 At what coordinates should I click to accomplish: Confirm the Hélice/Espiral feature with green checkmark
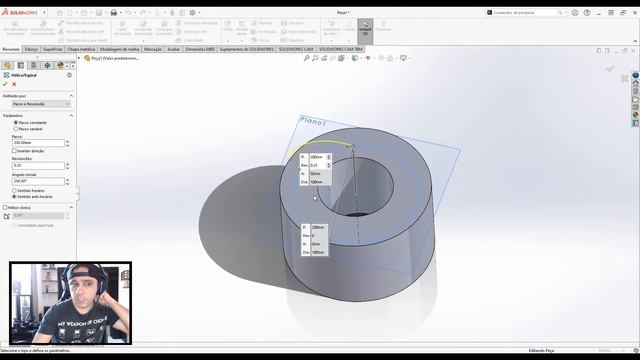(5, 84)
